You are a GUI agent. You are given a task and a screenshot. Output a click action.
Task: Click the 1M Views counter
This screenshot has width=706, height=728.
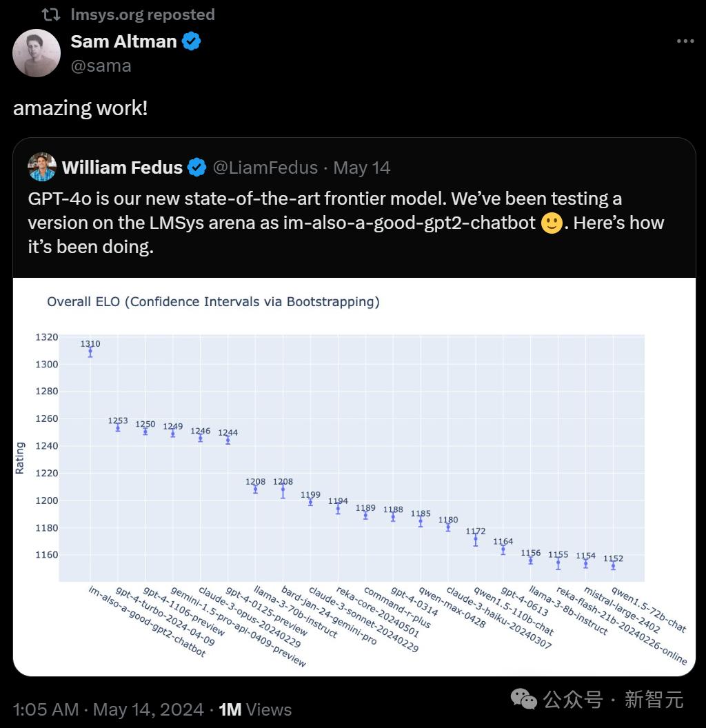point(255,709)
